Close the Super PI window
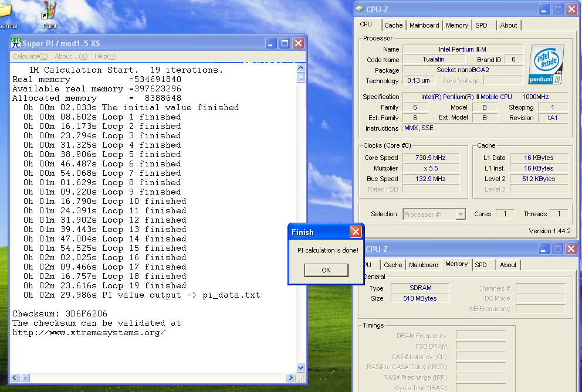Screen dimensions: 582x392 [x=299, y=43]
